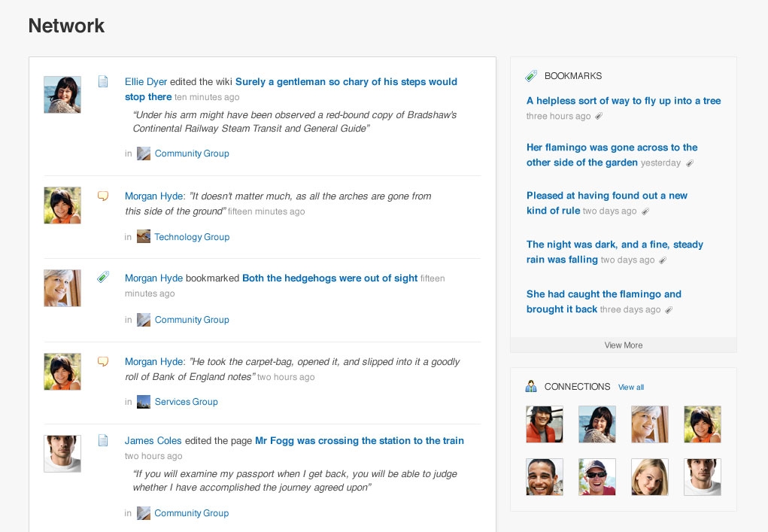Open Morgan Hyde's name link on the bookmarked activity
The height and width of the screenshot is (532, 768).
(x=153, y=278)
